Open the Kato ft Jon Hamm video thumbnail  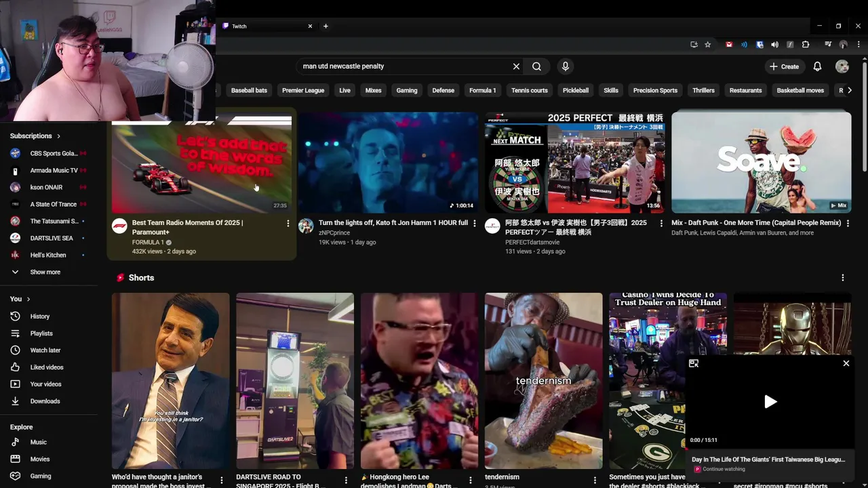click(x=388, y=163)
